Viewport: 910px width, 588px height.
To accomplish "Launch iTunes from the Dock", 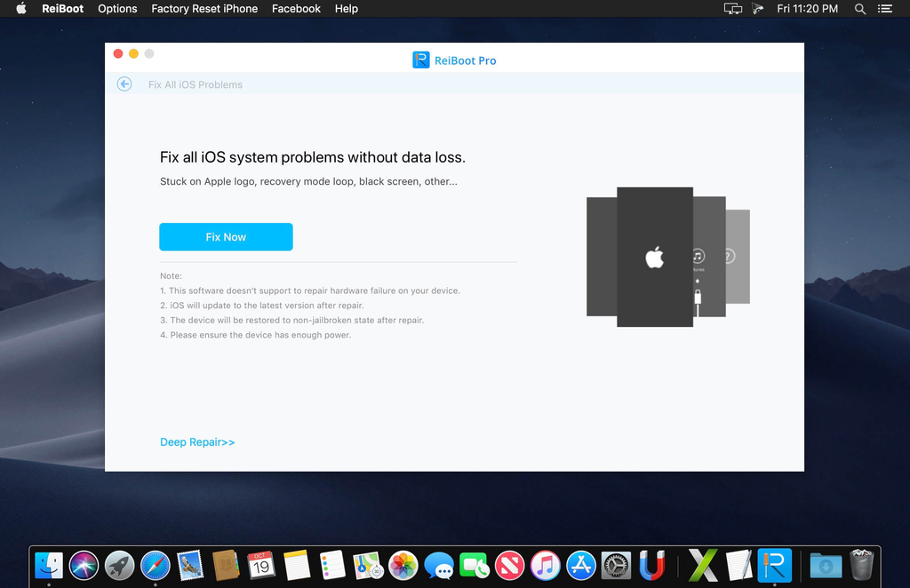I will [x=545, y=565].
